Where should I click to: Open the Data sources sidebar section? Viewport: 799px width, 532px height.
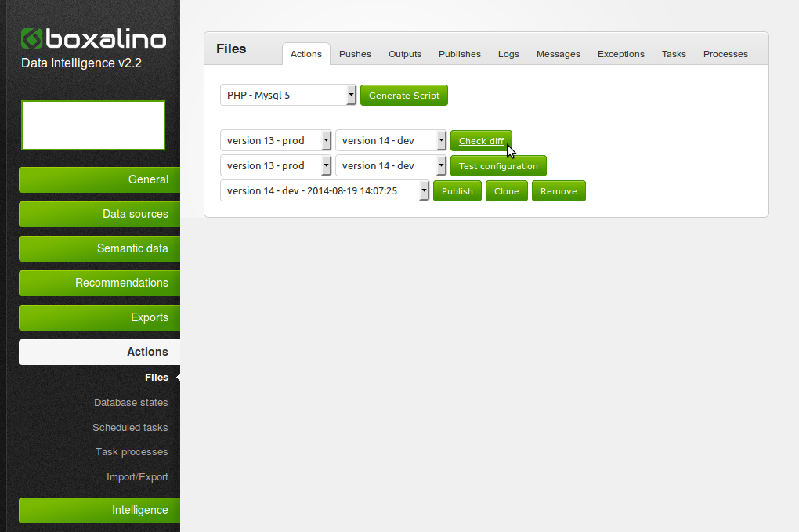tap(99, 214)
